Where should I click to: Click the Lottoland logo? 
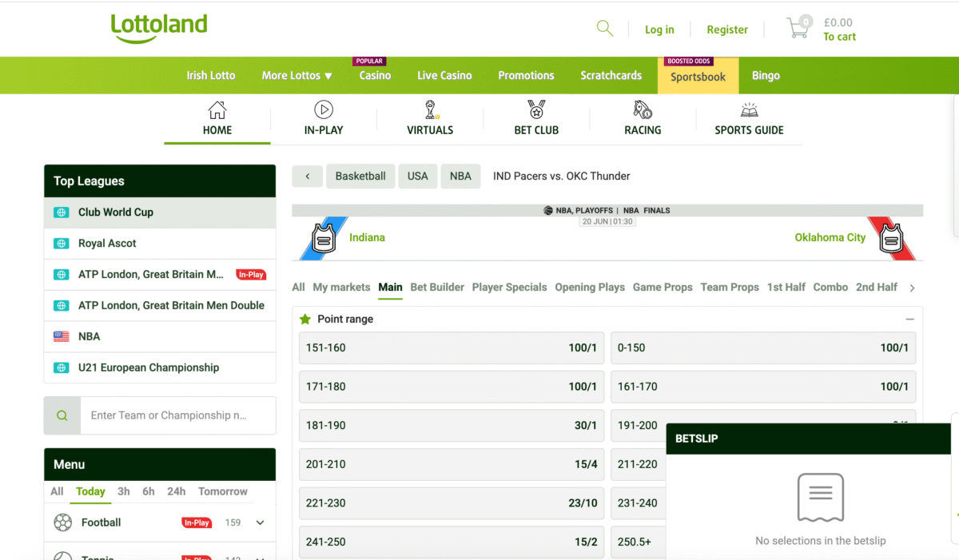[x=159, y=29]
